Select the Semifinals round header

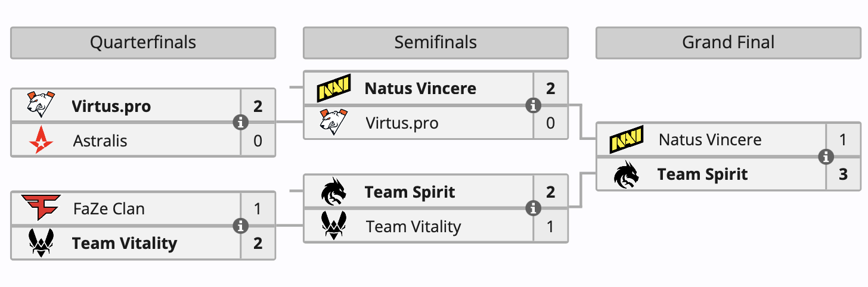(x=435, y=43)
